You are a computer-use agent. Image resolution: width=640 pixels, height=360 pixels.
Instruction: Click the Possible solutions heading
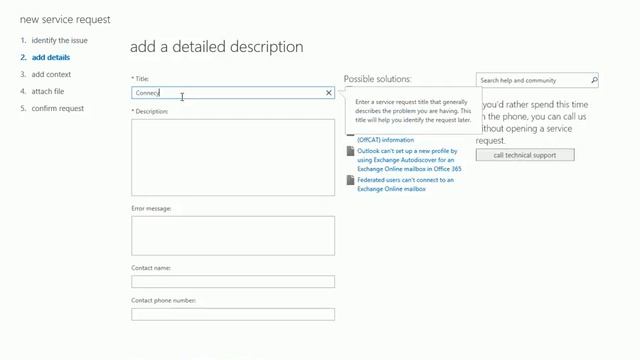(x=378, y=79)
